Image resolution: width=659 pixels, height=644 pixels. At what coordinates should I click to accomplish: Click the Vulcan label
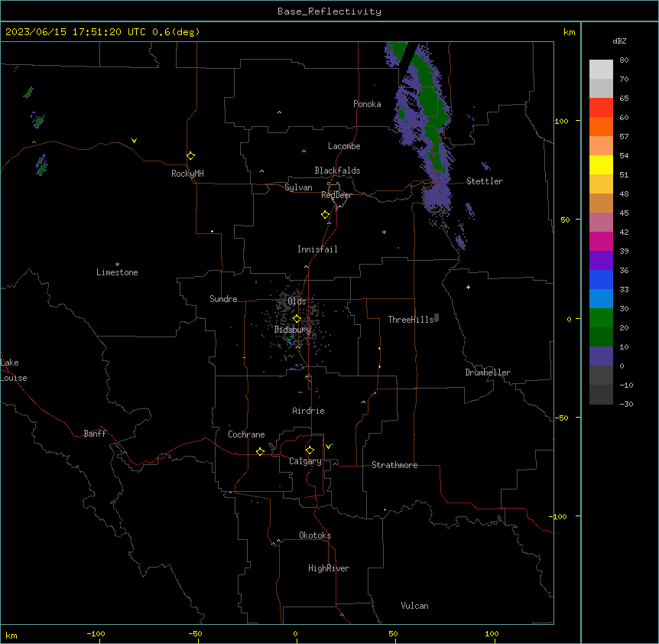point(415,606)
